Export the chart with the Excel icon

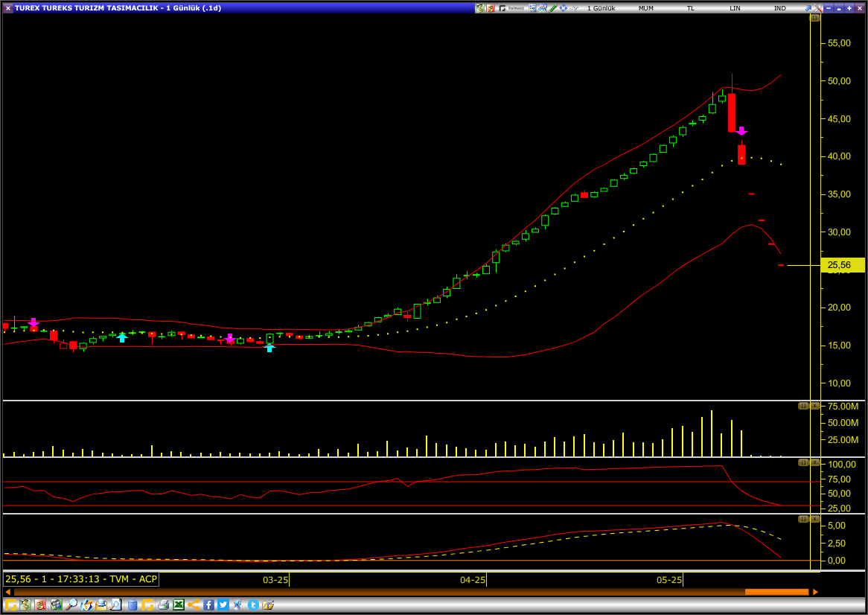178,605
